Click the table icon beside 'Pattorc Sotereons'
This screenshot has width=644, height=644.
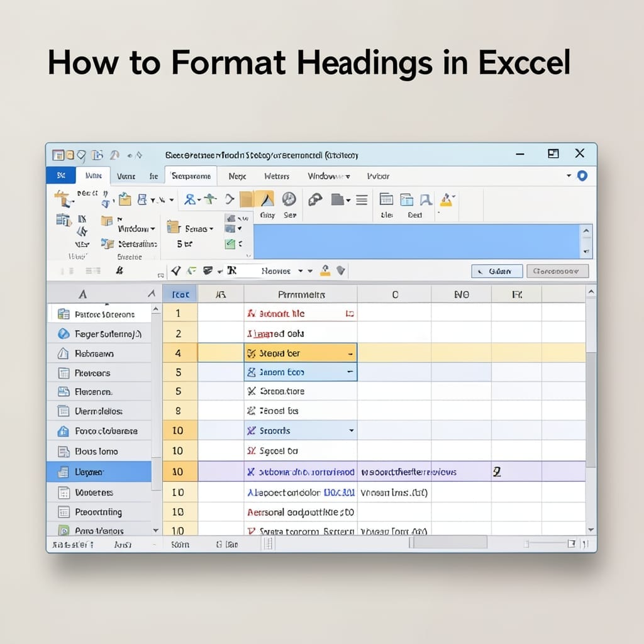tap(64, 314)
